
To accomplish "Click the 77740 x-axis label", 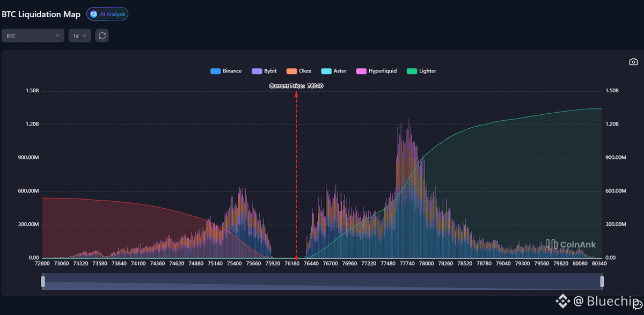I will pos(407,263).
